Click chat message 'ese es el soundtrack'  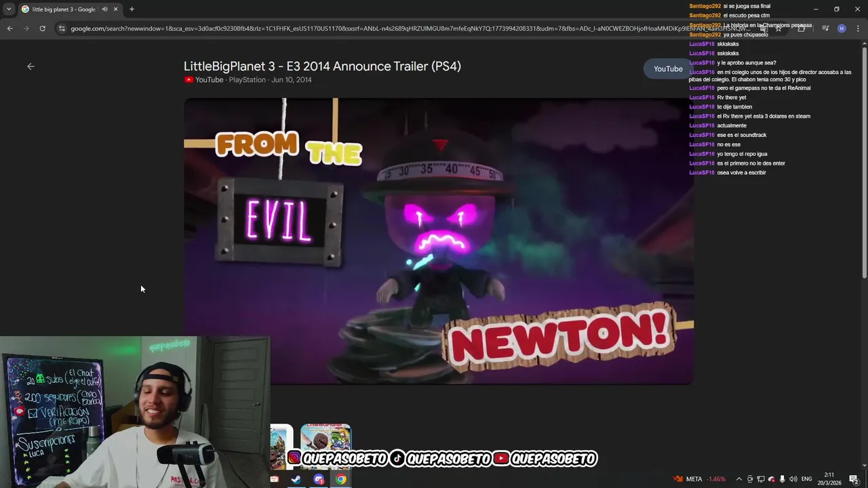coord(742,135)
